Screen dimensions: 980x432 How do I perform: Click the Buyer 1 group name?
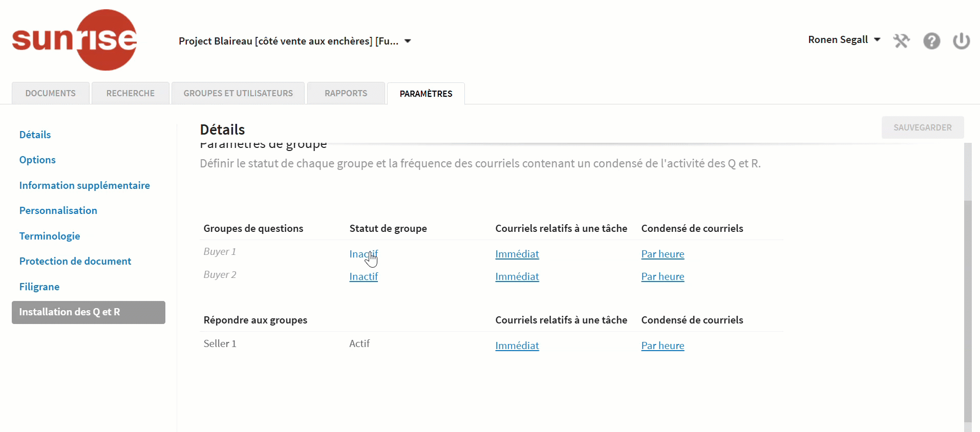point(220,251)
